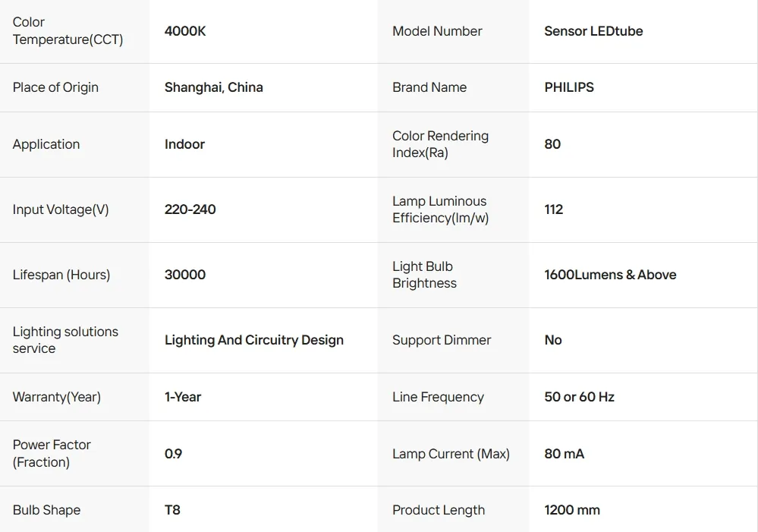Click the 30000 lifespan hours value
This screenshot has height=532, width=758.
click(x=185, y=275)
